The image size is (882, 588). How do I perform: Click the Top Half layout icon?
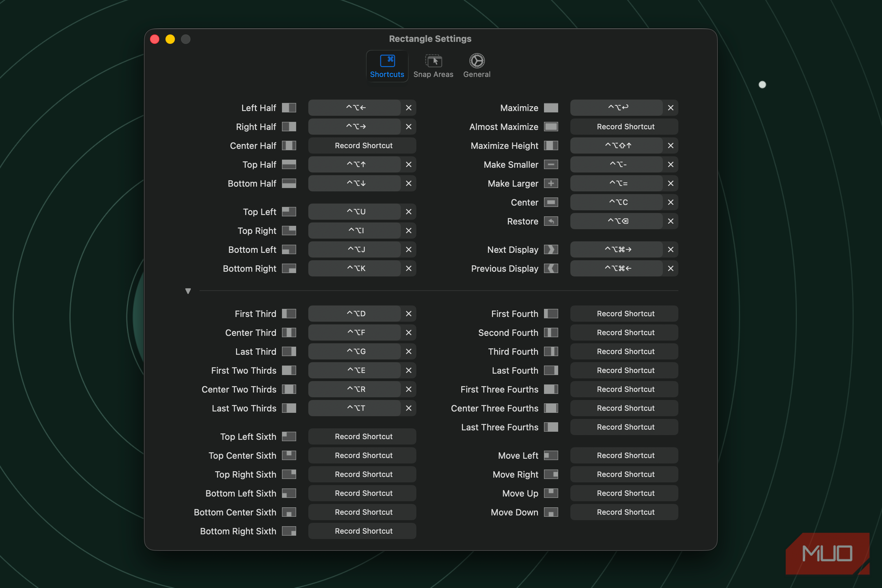coord(289,165)
